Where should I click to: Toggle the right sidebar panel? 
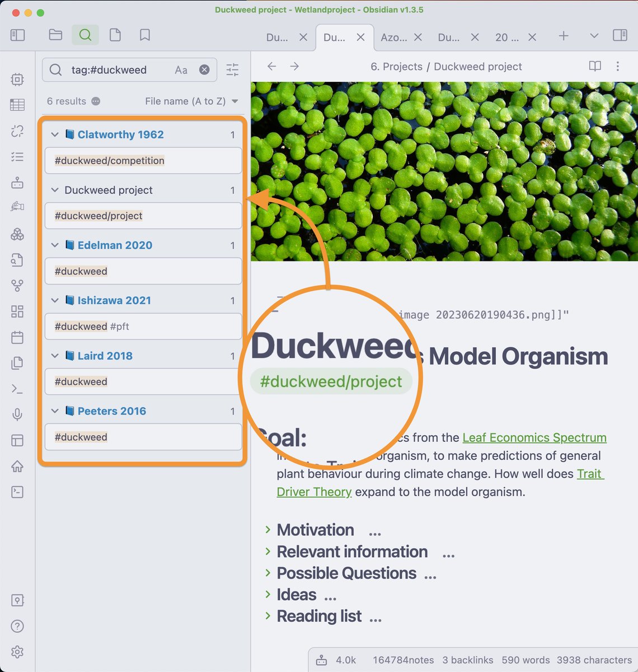pos(620,35)
